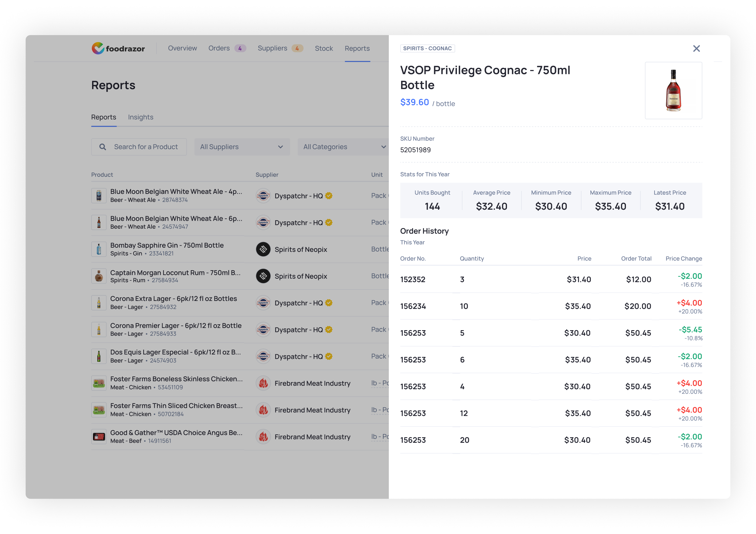Click Dyspatchr logo in Dos Equis row
Screen dimensions: 756x534
pos(263,356)
